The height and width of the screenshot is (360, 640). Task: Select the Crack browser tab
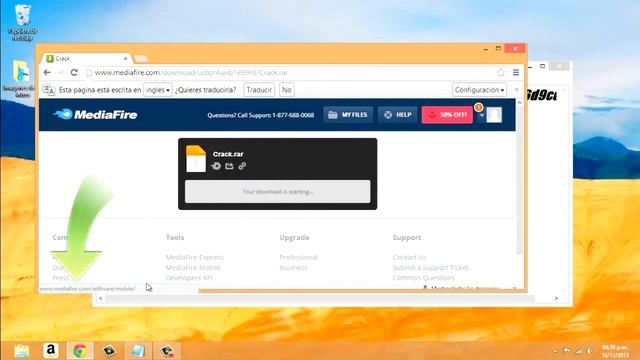87,59
